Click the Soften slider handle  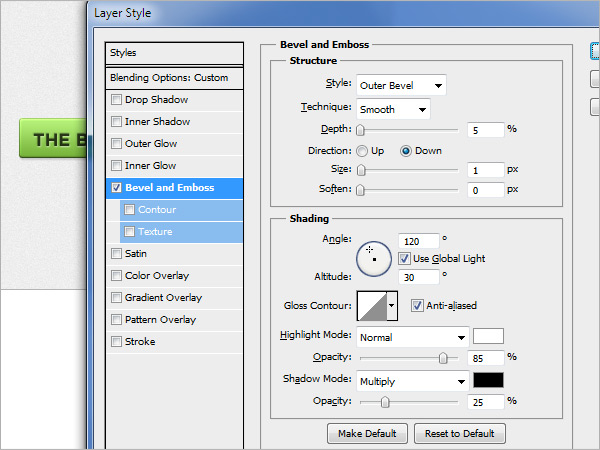360,190
